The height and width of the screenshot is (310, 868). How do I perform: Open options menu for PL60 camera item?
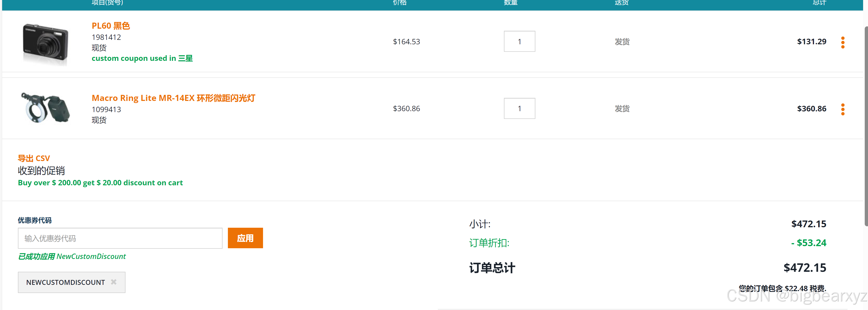point(842,42)
